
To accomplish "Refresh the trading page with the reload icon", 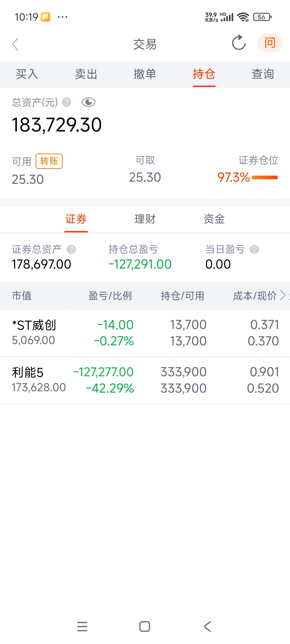I will pos(238,43).
